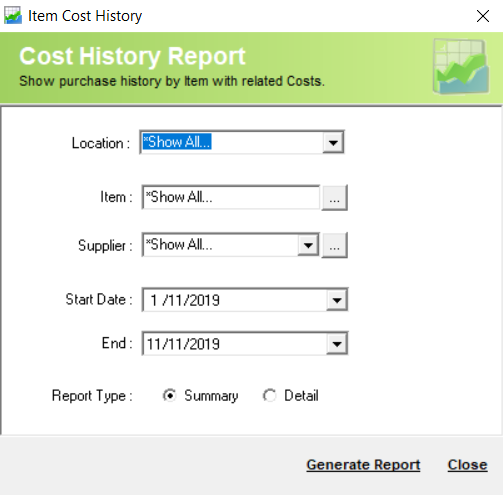Click into the Item text field
Screen dimensions: 503x495
231,197
